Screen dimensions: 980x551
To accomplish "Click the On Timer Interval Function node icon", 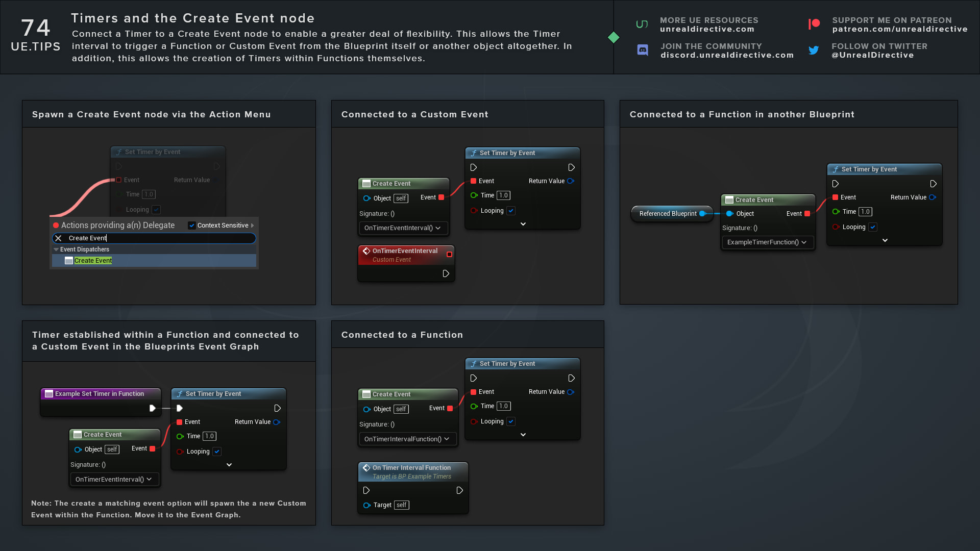I will pos(366,468).
